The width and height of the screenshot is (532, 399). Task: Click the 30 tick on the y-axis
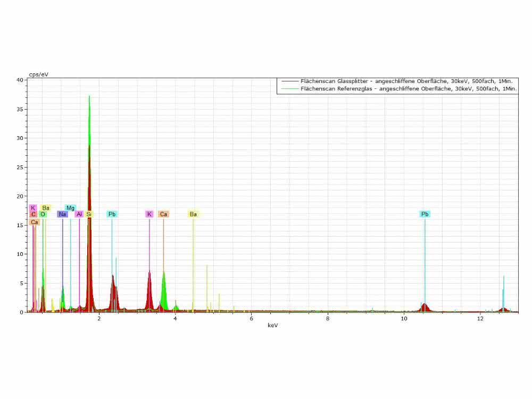20,138
